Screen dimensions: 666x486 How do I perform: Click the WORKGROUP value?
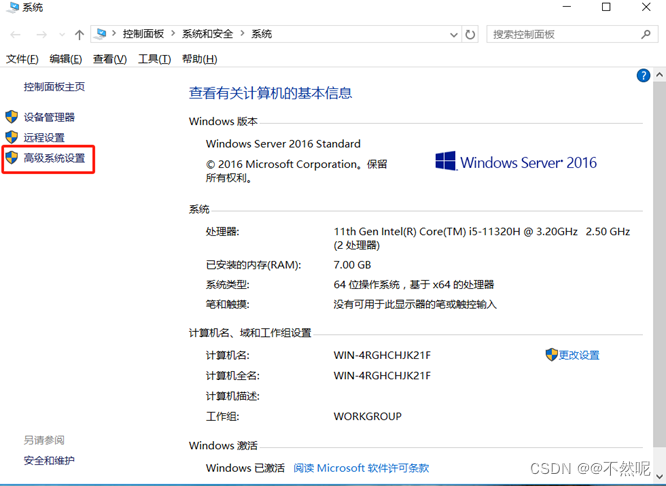coord(368,416)
